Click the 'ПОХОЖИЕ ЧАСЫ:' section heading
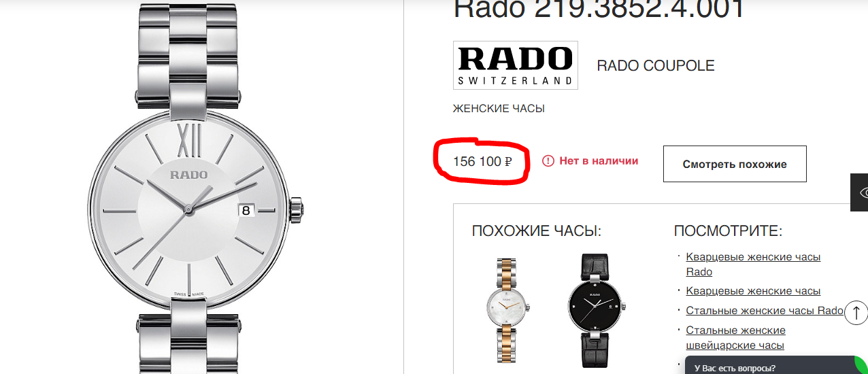The image size is (868, 374). tap(537, 231)
